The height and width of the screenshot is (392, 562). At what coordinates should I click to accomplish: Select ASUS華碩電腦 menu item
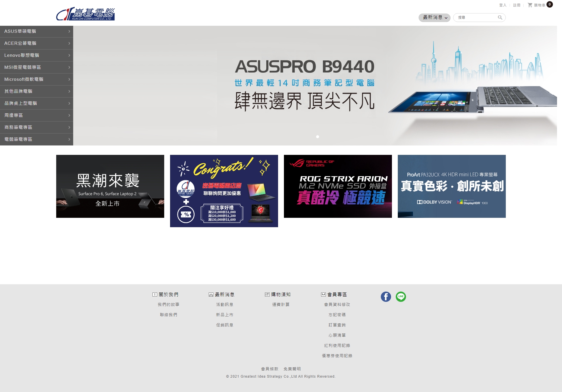point(37,31)
